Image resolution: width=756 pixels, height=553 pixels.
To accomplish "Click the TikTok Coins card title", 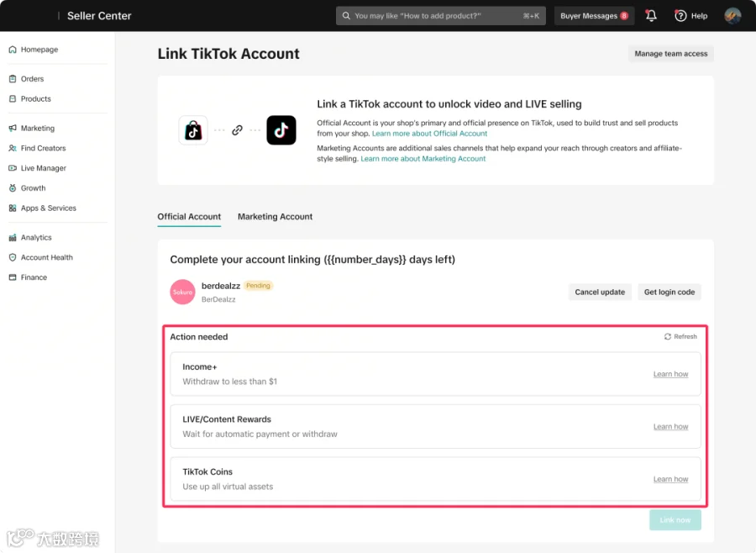I will coord(207,472).
